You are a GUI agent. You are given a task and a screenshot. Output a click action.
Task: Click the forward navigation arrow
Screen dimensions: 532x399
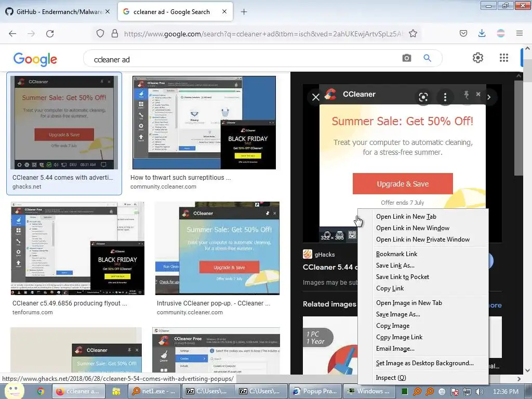[x=31, y=34]
